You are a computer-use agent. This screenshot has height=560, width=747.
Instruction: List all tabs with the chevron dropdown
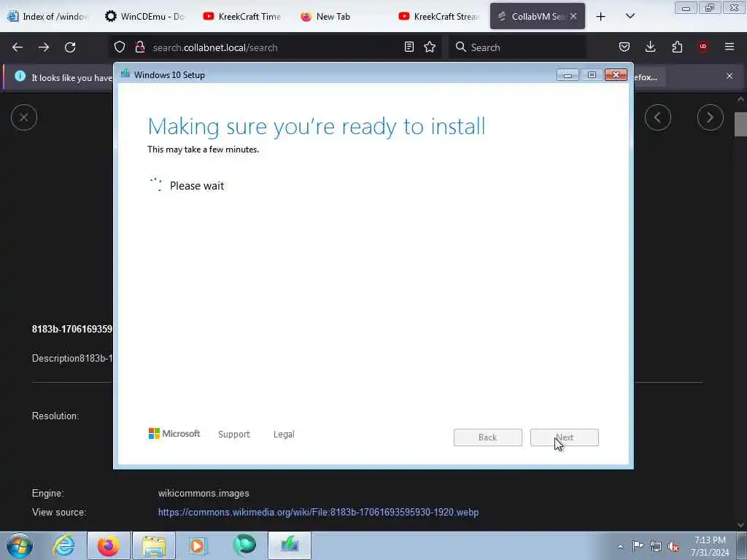pyautogui.click(x=630, y=16)
